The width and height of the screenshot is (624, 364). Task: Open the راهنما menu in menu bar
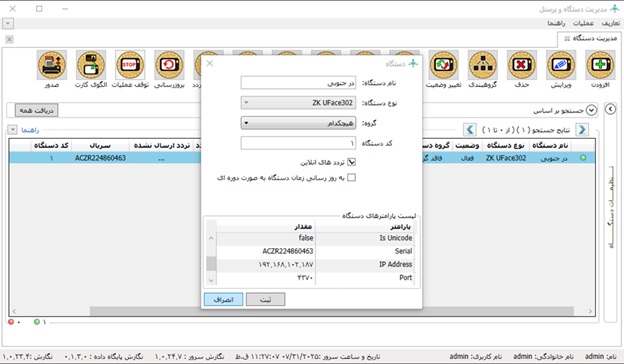click(x=556, y=23)
